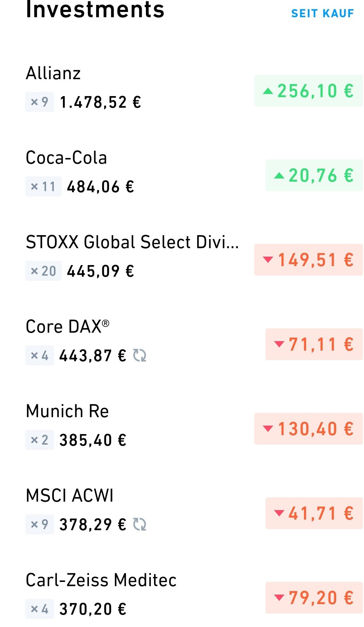Click the Allianz ×9 share count badge

tap(40, 102)
